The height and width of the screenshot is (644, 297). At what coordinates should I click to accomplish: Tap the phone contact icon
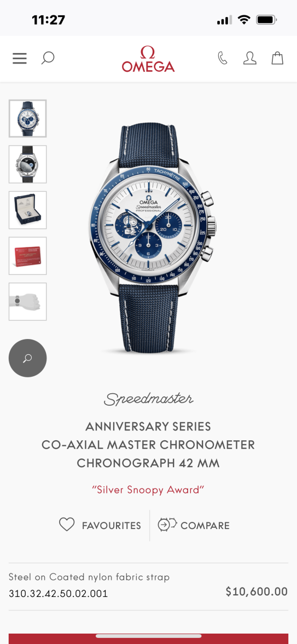(x=222, y=58)
